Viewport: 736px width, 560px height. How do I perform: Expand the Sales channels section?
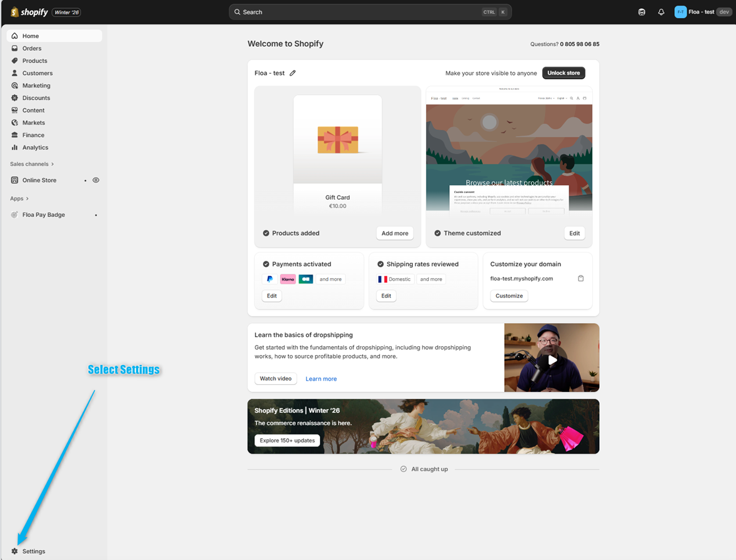coord(32,164)
